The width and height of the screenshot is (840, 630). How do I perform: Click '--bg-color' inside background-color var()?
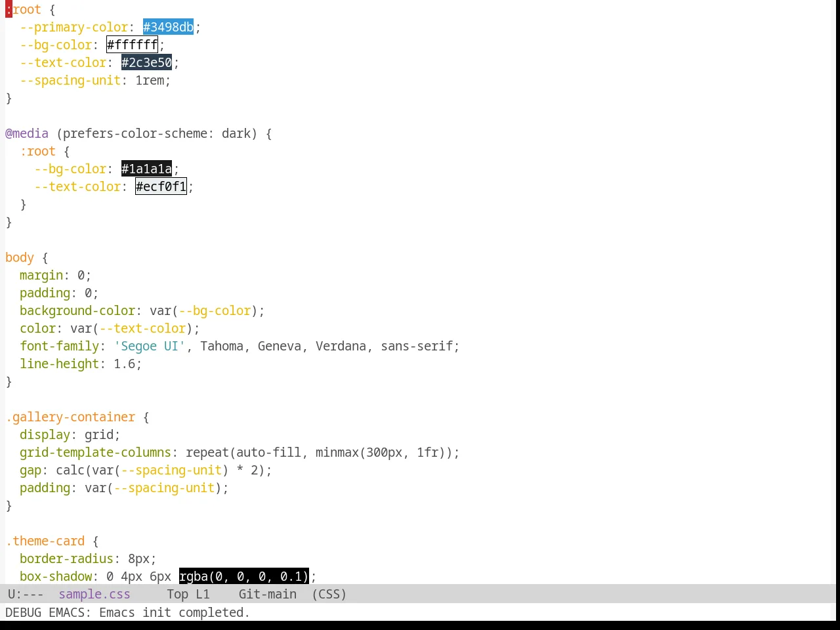click(x=215, y=310)
